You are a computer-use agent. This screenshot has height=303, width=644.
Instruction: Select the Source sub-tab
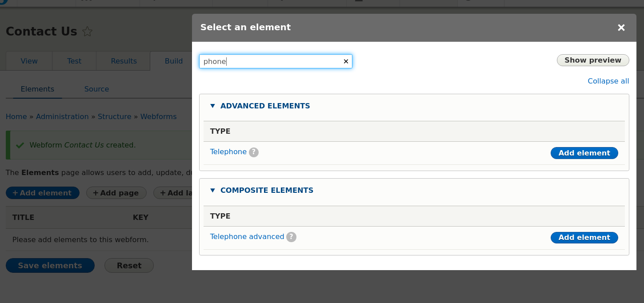coord(96,89)
